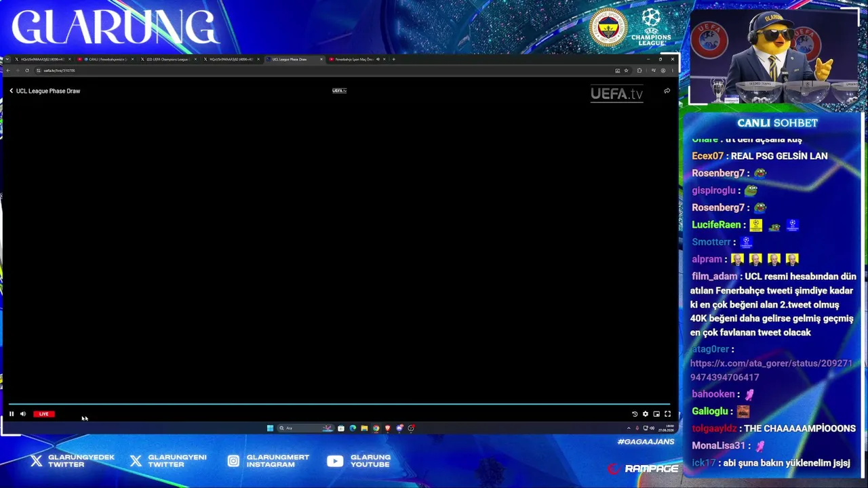Bookmark this page with the star icon
Screen dimensions: 868x488
tap(626, 70)
